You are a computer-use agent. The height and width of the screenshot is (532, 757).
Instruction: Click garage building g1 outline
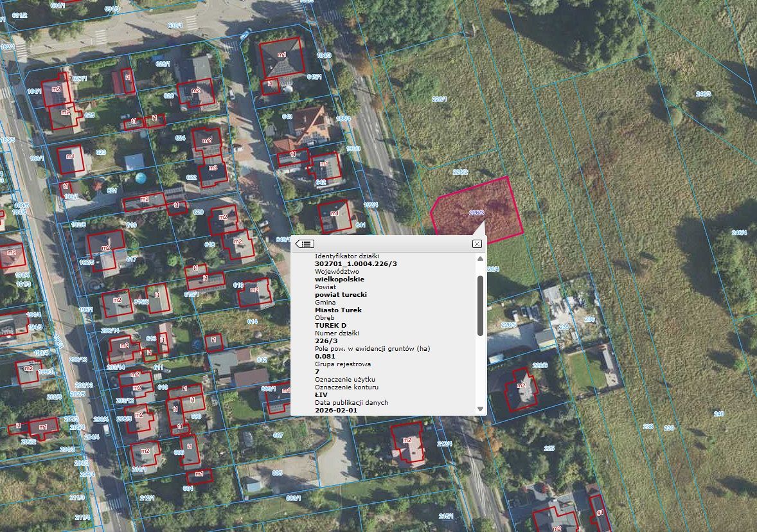coord(599,513)
